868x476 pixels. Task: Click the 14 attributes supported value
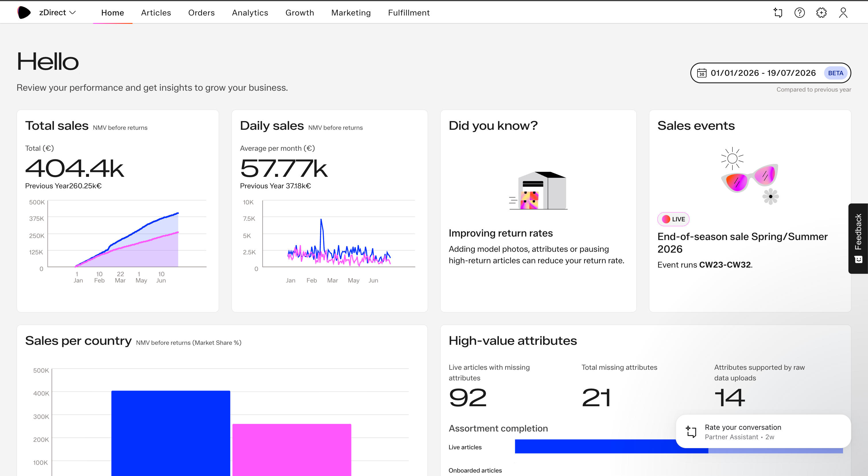click(730, 397)
